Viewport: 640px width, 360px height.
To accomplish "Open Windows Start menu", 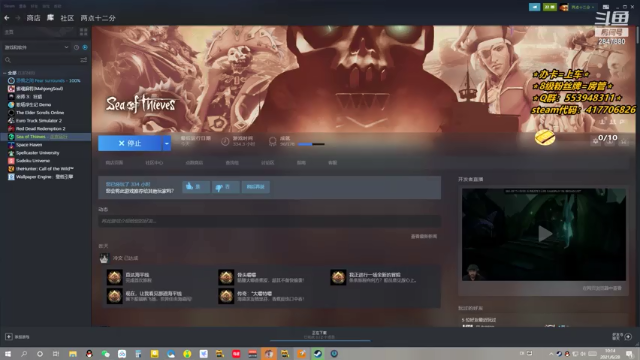I will [8, 354].
